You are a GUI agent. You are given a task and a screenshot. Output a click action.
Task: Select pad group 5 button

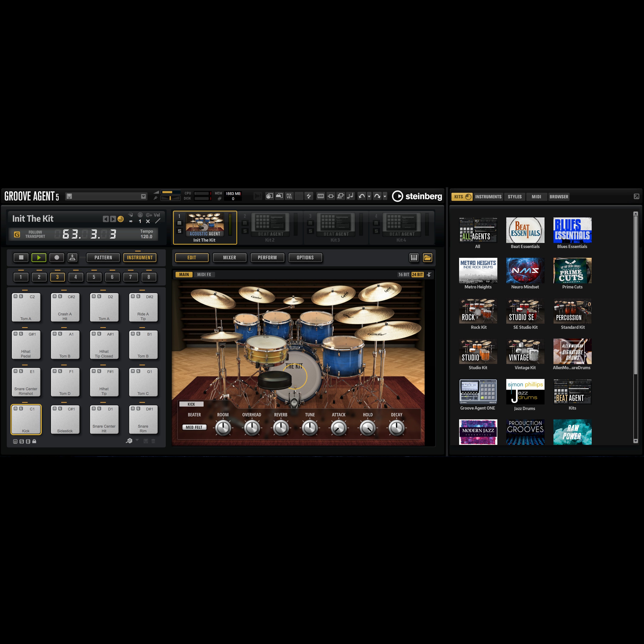tap(94, 277)
